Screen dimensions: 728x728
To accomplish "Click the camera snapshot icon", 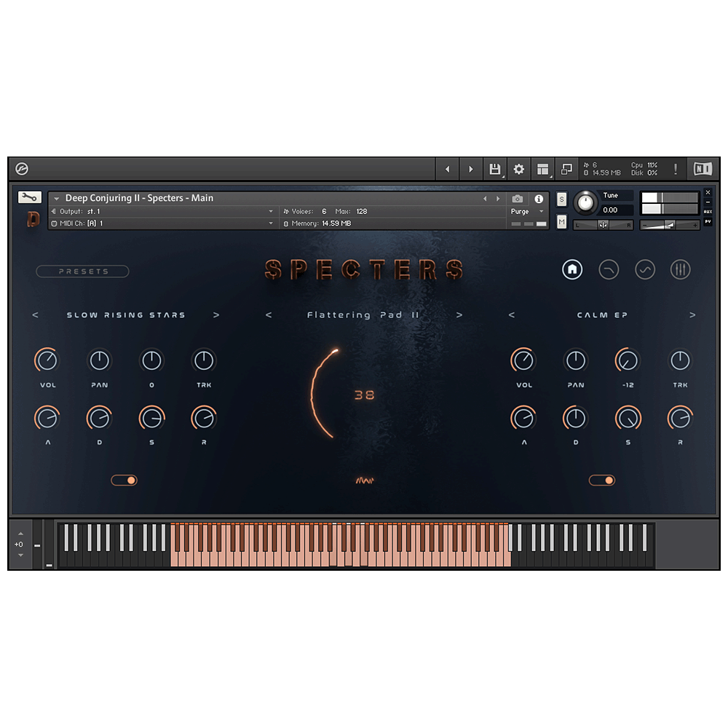I will point(517,199).
